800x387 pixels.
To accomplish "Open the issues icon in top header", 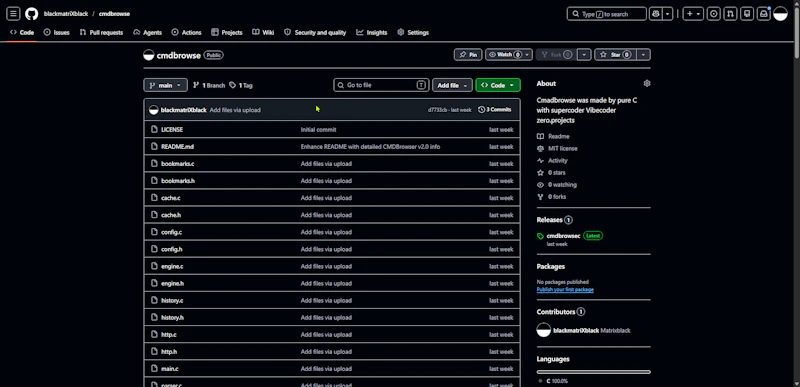I will pyautogui.click(x=714, y=14).
